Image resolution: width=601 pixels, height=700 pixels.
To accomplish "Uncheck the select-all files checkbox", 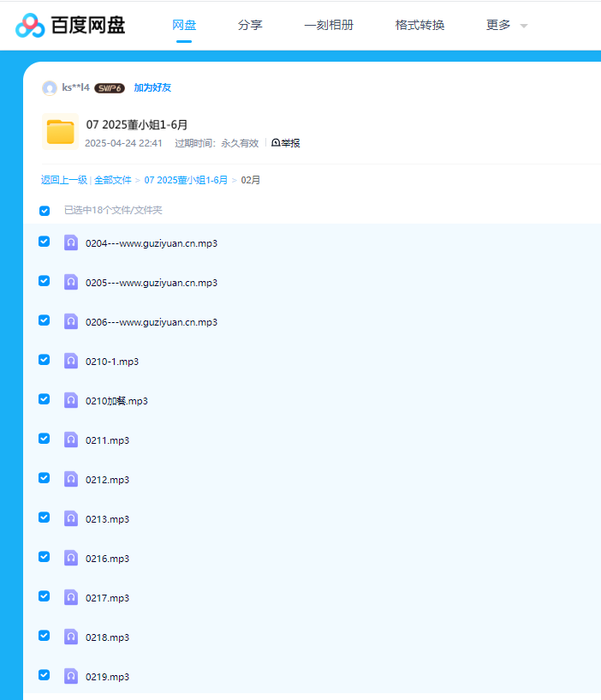I will [x=45, y=211].
